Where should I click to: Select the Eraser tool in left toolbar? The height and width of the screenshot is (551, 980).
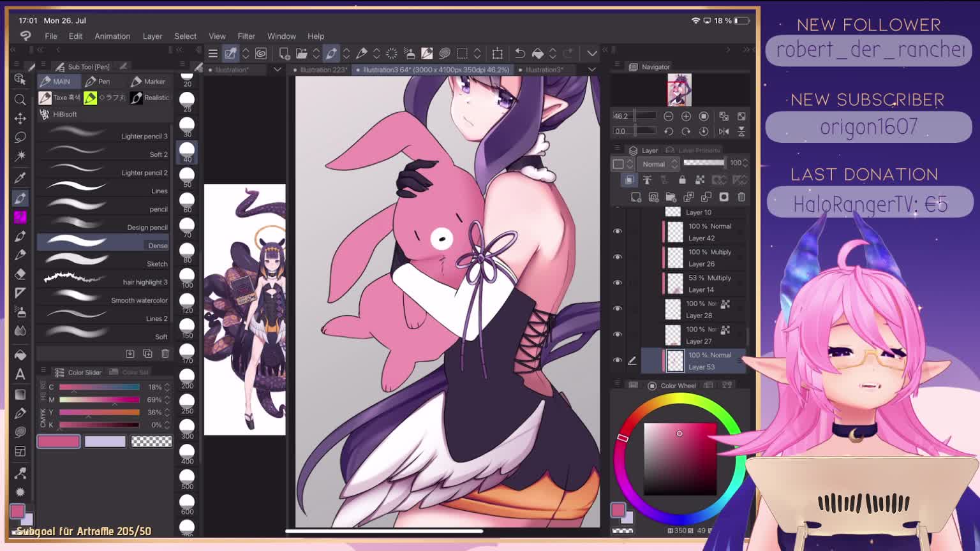pos(20,274)
